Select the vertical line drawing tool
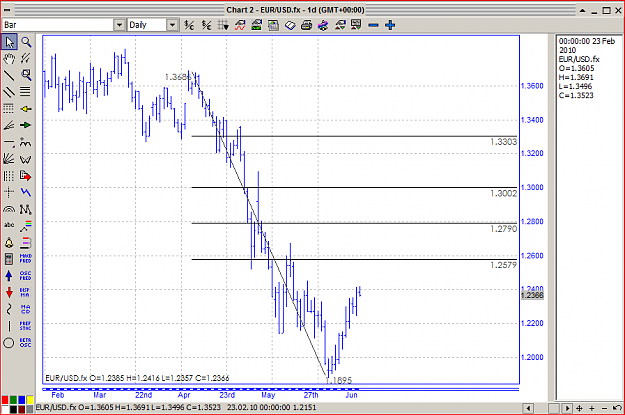The height and width of the screenshot is (415, 625). pyautogui.click(x=9, y=326)
